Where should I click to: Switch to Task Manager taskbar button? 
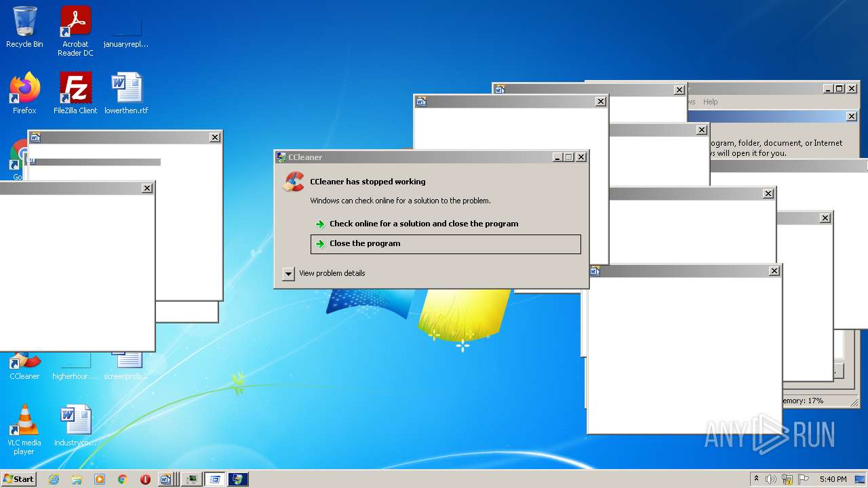192,479
